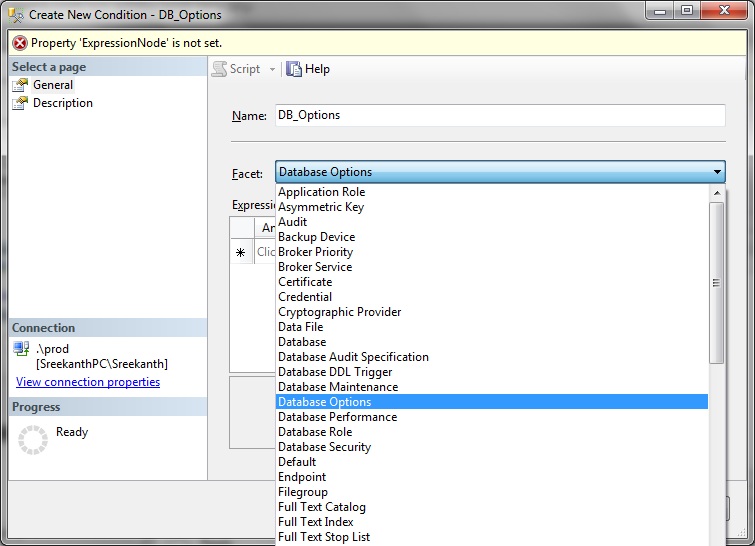Pick Cryptographic Provider in facet list
The image size is (755, 546).
pos(339,312)
